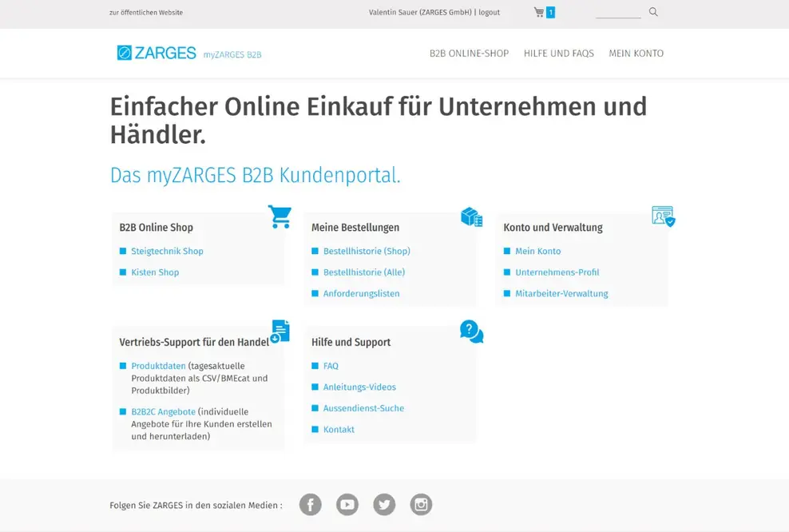Open the Mein Konto link in Konto und Verwaltung
The image size is (789, 532).
pos(538,251)
